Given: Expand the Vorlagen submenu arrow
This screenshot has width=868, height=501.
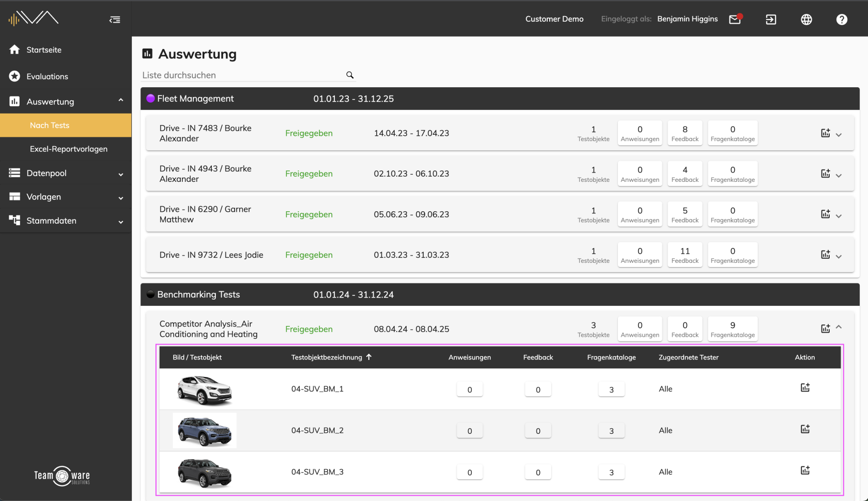Looking at the screenshot, I should point(121,198).
